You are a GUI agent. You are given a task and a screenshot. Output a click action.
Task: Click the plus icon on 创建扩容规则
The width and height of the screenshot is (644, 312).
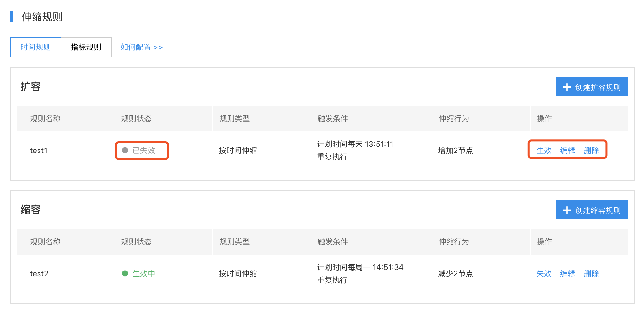567,87
